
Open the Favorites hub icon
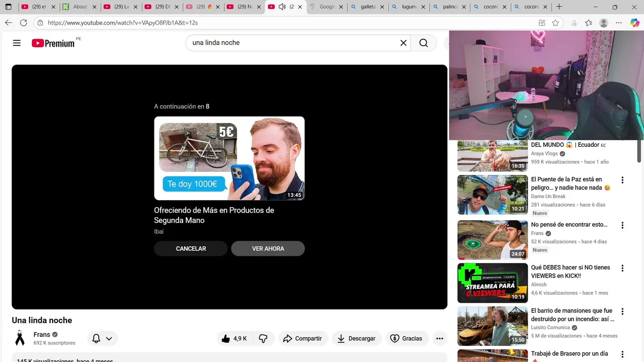point(589,23)
